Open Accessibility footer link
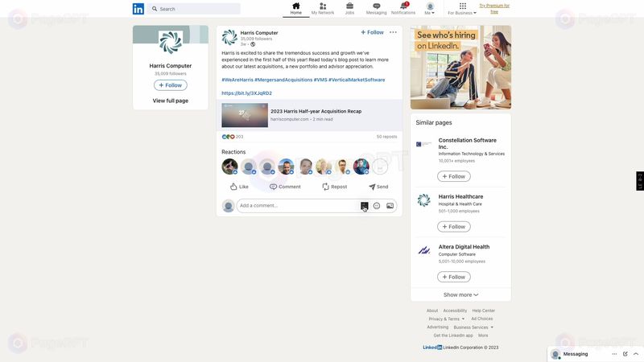This screenshot has height=362, width=644. pos(455,311)
